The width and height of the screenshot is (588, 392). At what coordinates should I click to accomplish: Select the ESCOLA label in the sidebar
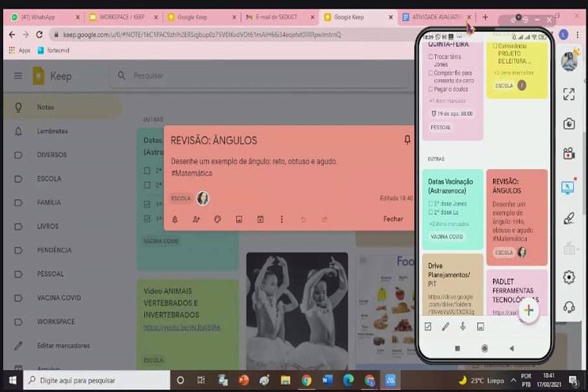62,179
